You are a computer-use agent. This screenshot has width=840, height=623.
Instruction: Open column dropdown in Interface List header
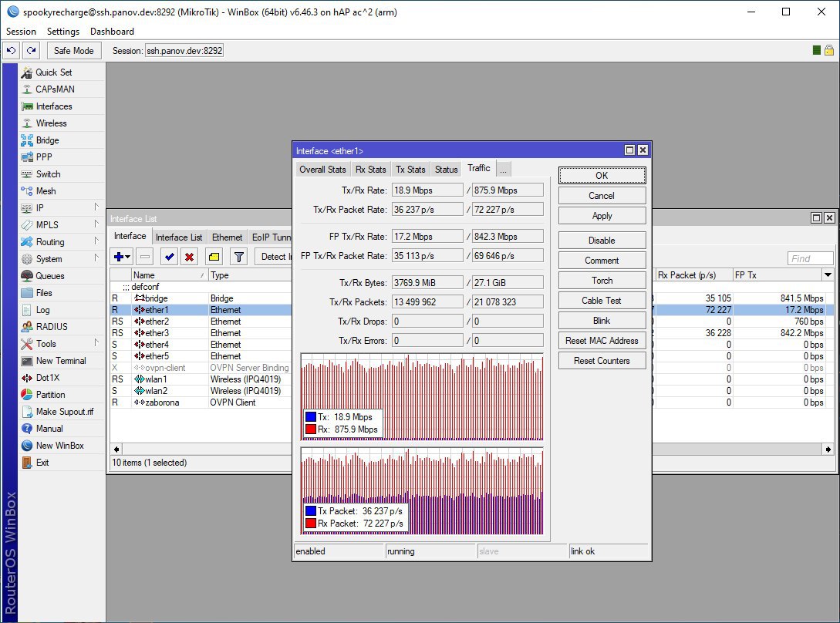pyautogui.click(x=828, y=274)
